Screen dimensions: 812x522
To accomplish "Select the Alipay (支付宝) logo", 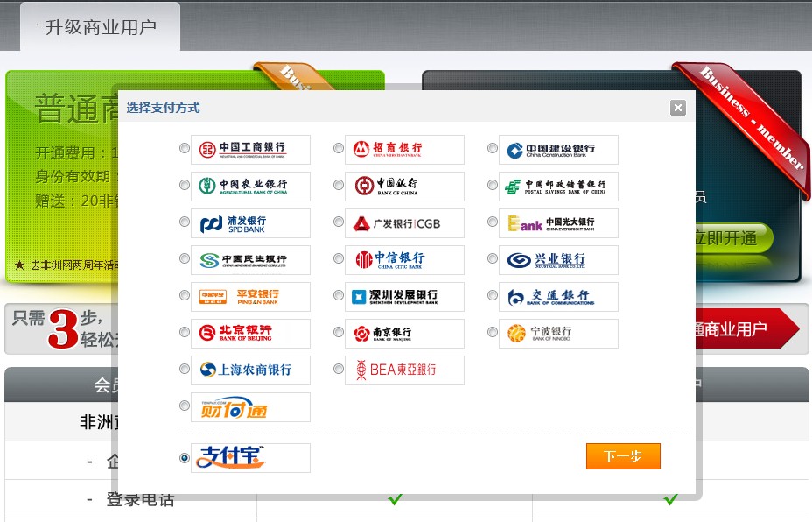I will (250, 457).
